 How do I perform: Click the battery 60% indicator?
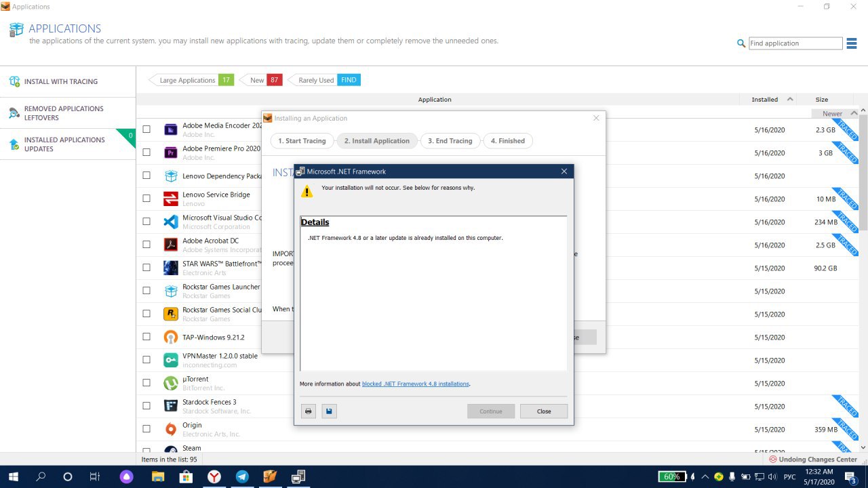pyautogui.click(x=672, y=476)
